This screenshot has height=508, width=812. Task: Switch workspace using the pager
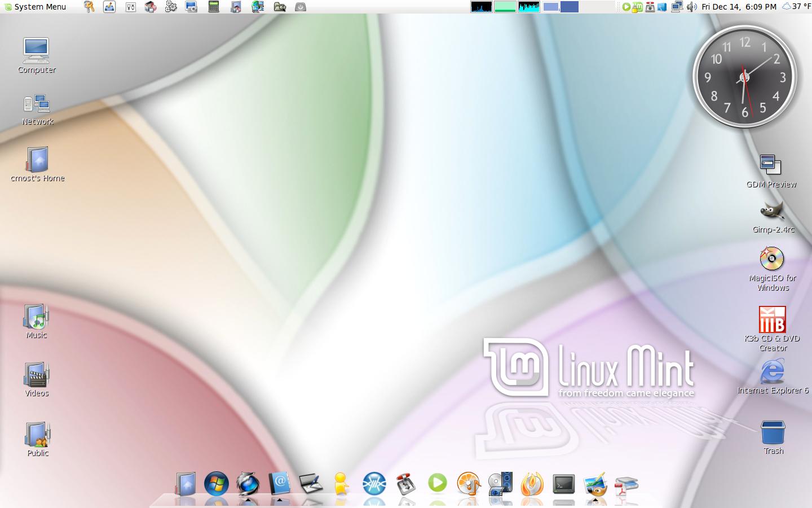(561, 7)
